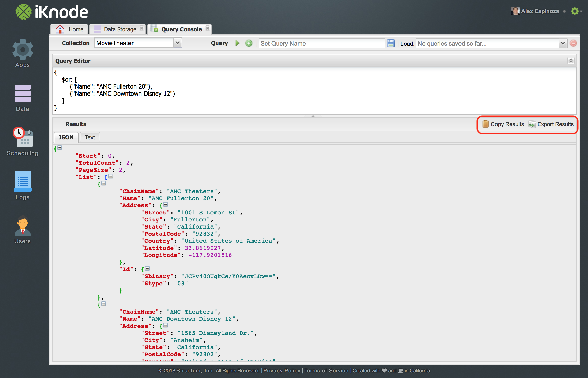The image size is (588, 378).
Task: Click the Longitude value -117.9201516
Action: 210,255
